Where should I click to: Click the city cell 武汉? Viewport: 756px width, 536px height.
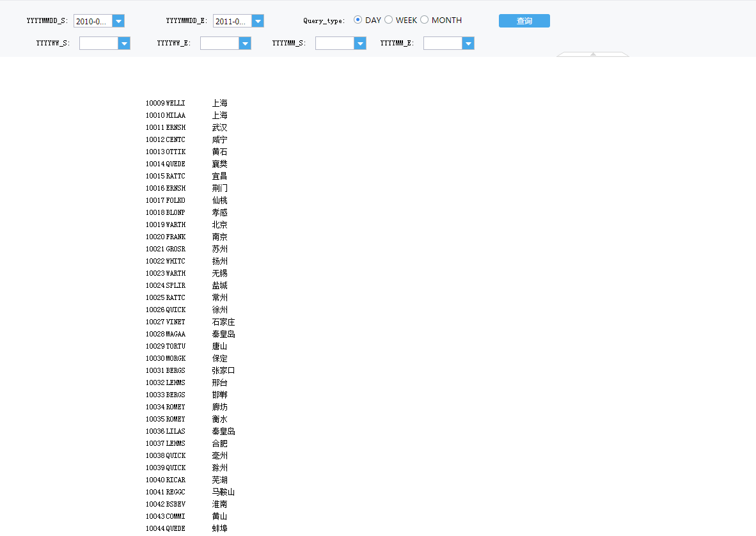tap(220, 127)
